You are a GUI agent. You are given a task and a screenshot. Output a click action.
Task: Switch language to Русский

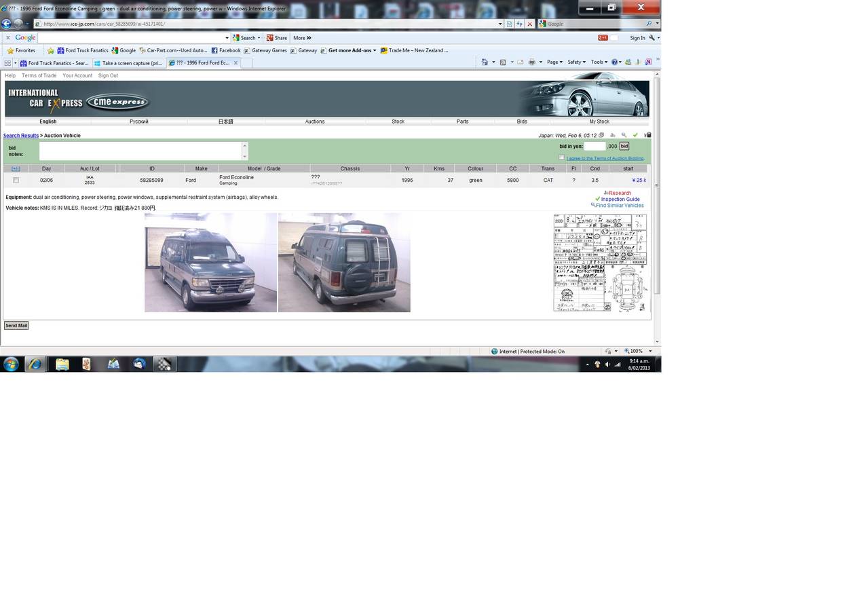click(138, 122)
